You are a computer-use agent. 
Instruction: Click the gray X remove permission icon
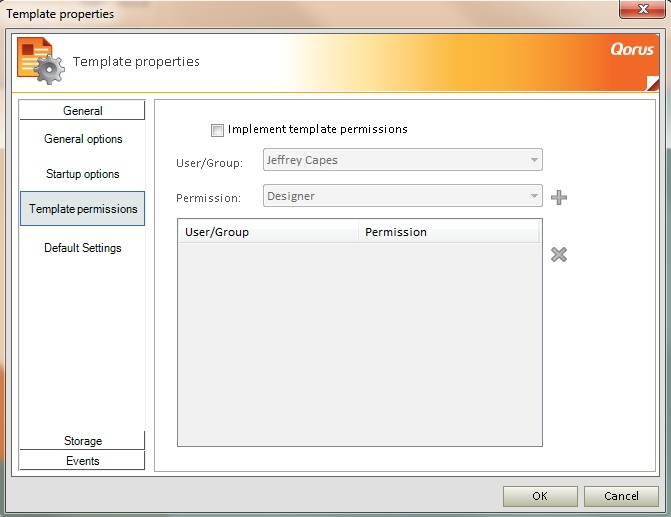tap(559, 255)
